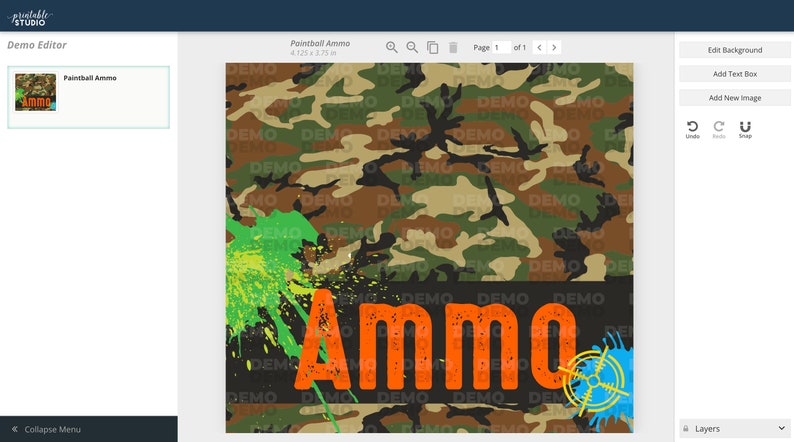Click the Paintball Ammo title above canvas
Image resolution: width=794 pixels, height=442 pixels.
pyautogui.click(x=320, y=44)
